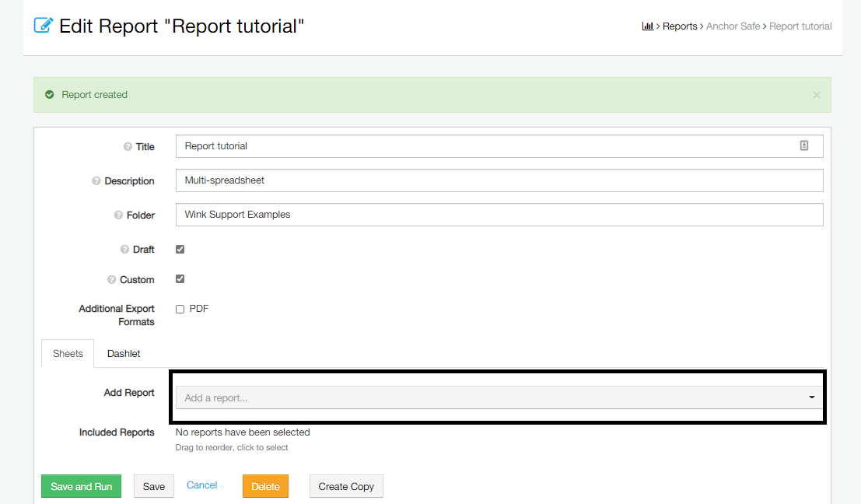Image resolution: width=861 pixels, height=504 pixels.
Task: Focus the Description input field
Action: [x=499, y=180]
